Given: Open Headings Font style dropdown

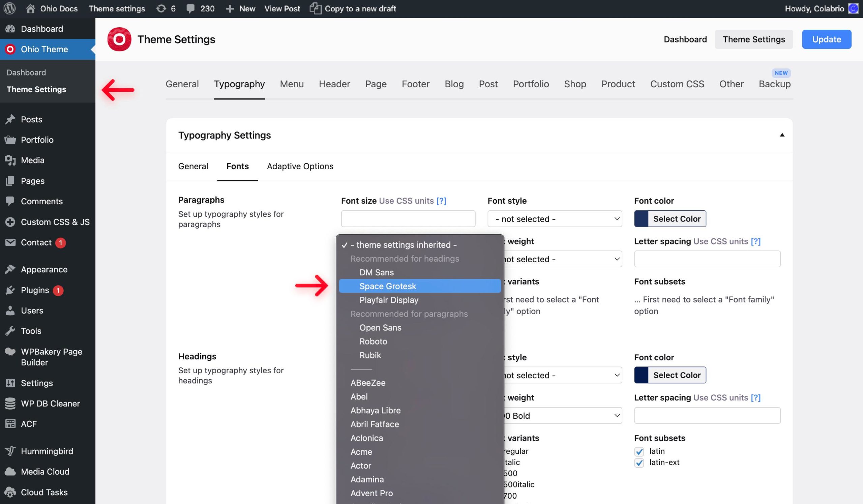Looking at the screenshot, I should [x=563, y=375].
